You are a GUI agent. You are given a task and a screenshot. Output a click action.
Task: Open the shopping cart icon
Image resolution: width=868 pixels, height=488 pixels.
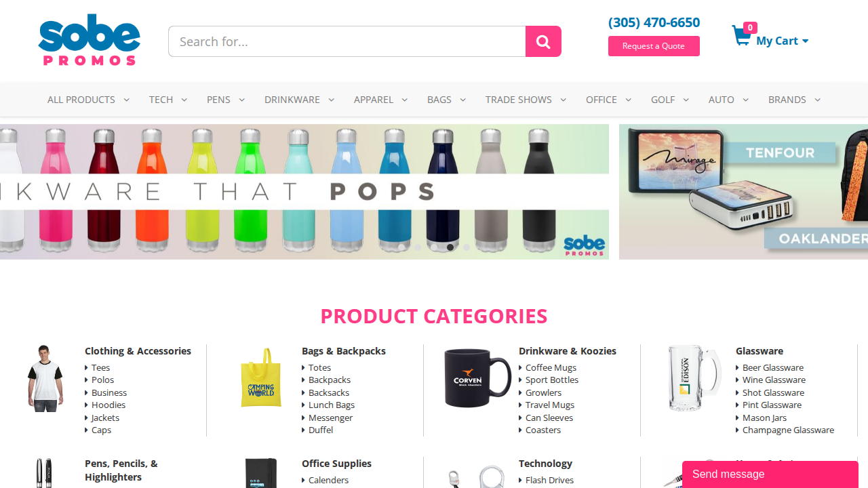click(741, 36)
